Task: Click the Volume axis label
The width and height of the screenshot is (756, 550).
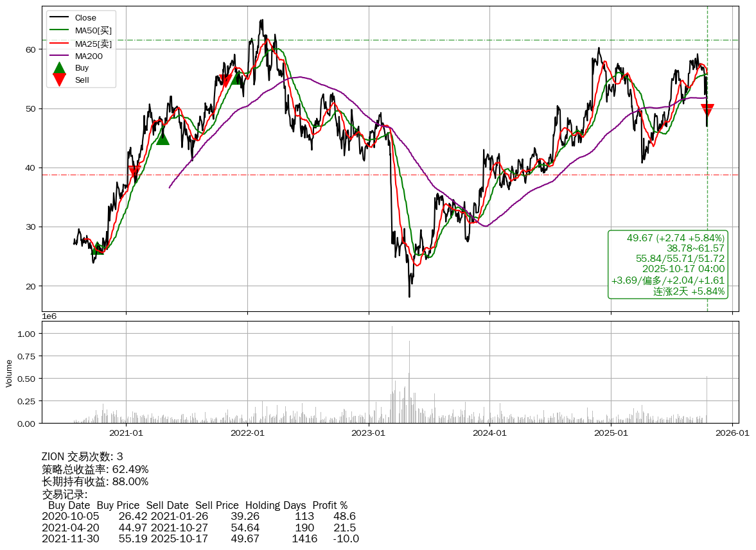Action: click(9, 373)
